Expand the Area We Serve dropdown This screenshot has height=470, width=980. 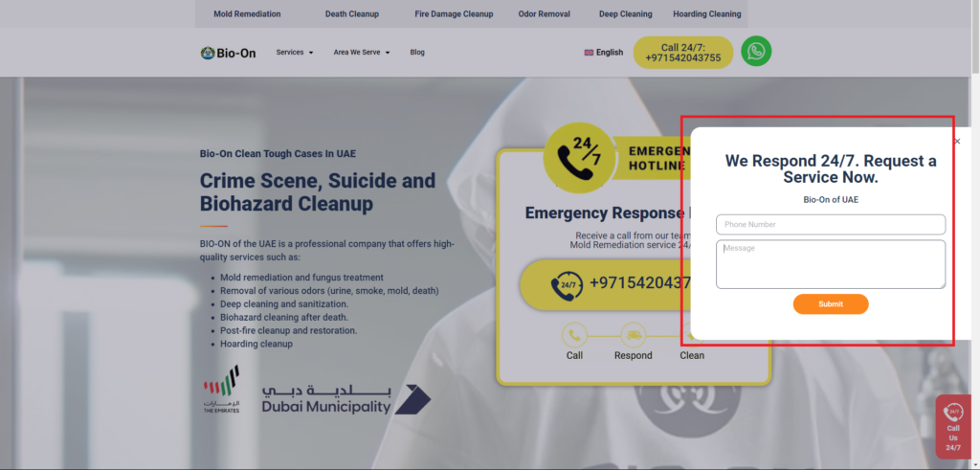point(361,53)
